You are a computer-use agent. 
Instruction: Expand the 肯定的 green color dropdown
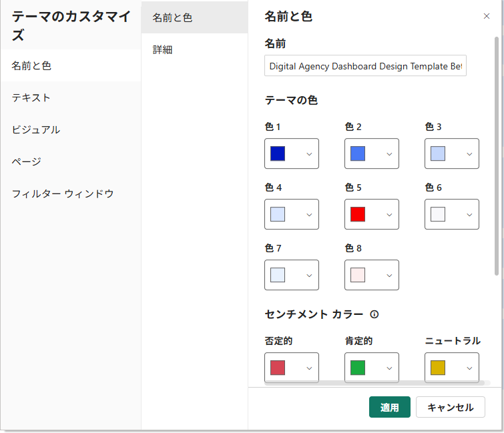372,368
